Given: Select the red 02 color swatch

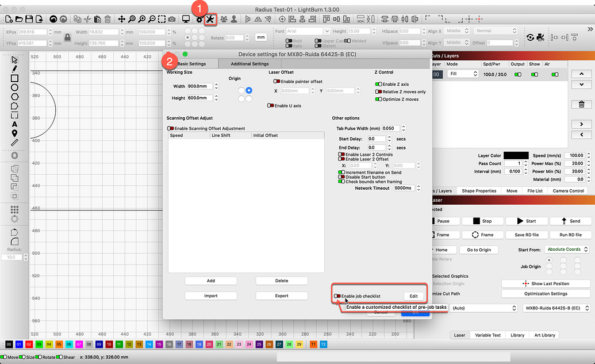Looking at the screenshot, I should tap(28, 344).
